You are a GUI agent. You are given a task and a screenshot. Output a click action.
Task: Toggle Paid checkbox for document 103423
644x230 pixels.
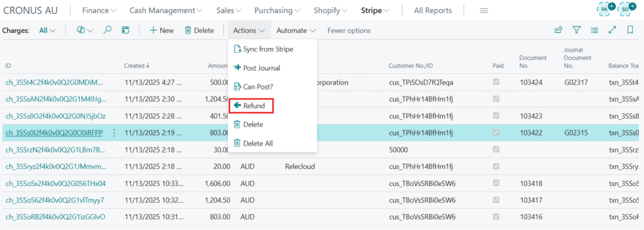[x=496, y=116]
